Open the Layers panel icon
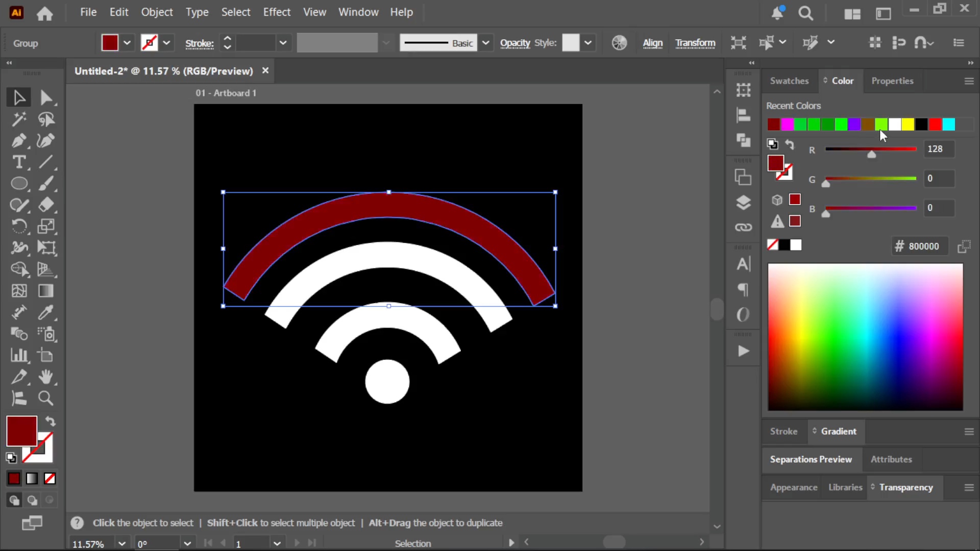The height and width of the screenshot is (551, 980). (743, 203)
